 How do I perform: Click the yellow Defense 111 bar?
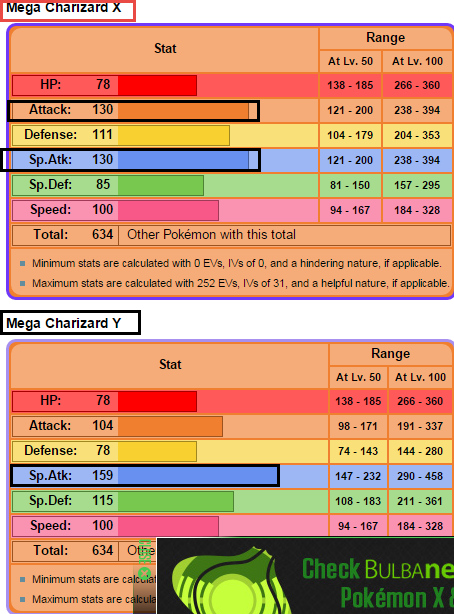coord(174,135)
